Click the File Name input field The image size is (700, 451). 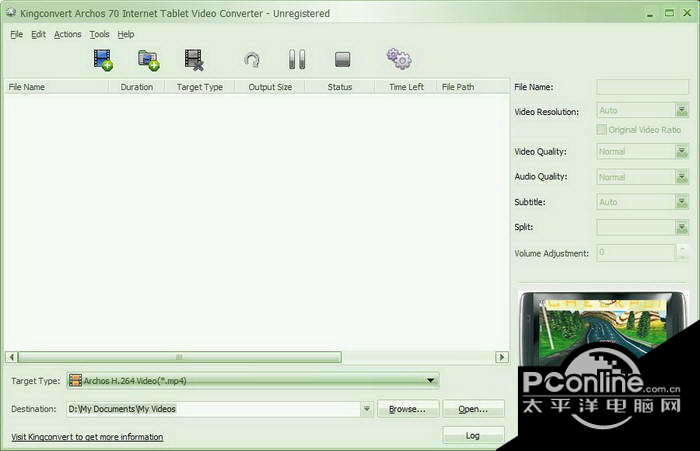tap(642, 87)
